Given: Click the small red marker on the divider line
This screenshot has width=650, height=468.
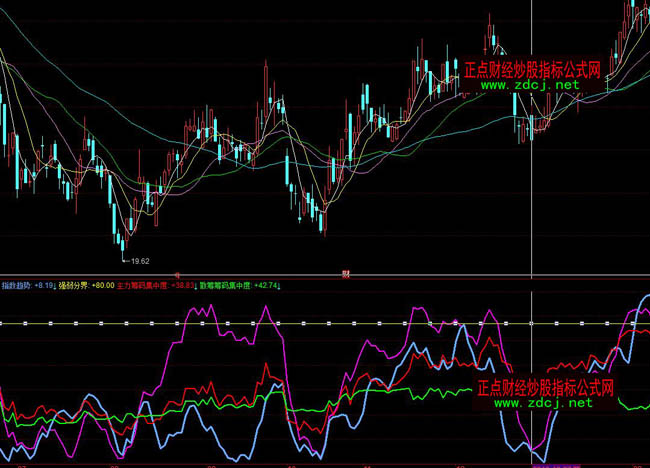Looking at the screenshot, I should click(x=178, y=272).
